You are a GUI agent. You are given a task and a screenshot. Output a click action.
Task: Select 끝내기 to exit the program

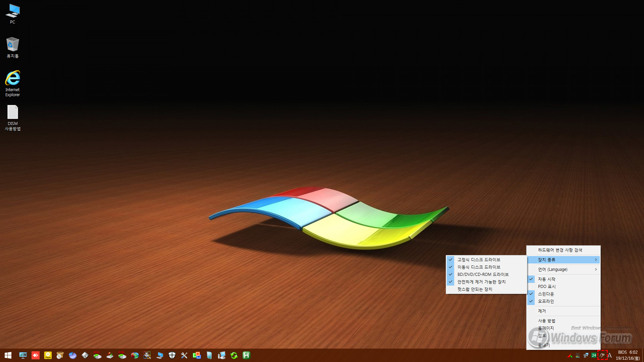(x=563, y=345)
